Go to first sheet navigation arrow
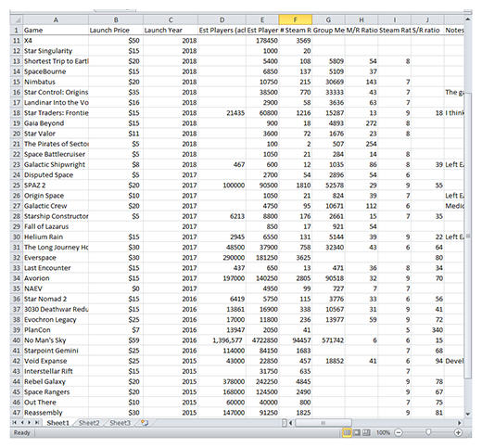The height and width of the screenshot is (448, 482). (x=14, y=423)
